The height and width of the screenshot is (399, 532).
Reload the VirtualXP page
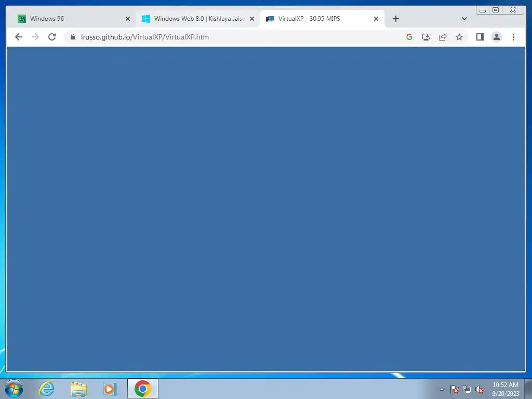(x=52, y=37)
